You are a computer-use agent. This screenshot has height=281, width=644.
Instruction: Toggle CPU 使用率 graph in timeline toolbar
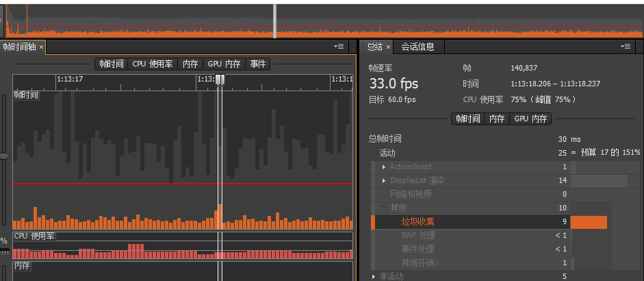pos(153,64)
